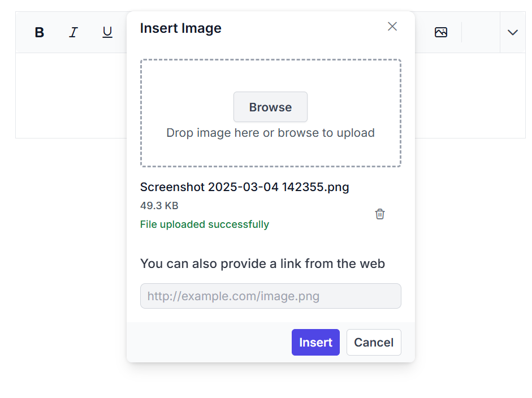Toggle bold formatting with the B icon

pos(39,32)
